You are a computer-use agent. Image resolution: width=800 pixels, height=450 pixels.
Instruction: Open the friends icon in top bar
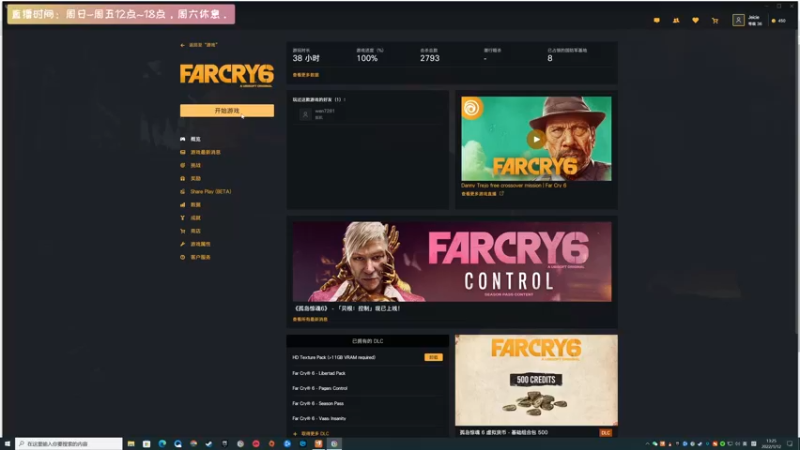pos(676,20)
